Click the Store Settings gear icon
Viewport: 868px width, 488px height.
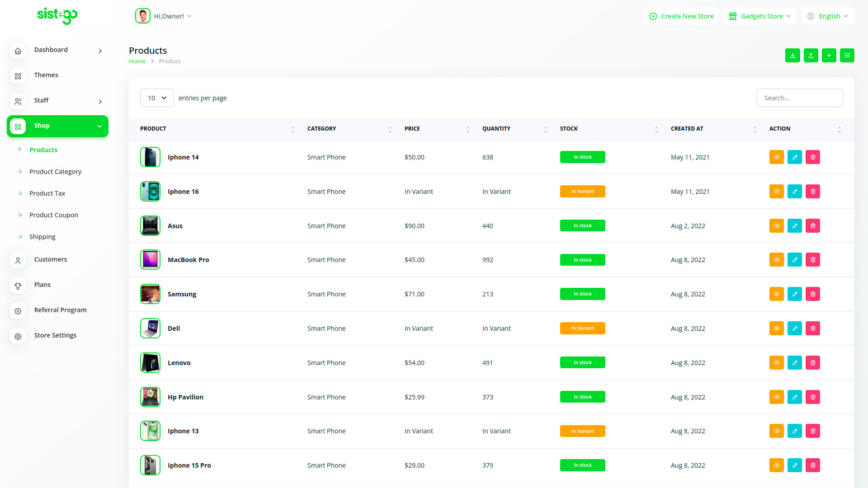point(18,336)
